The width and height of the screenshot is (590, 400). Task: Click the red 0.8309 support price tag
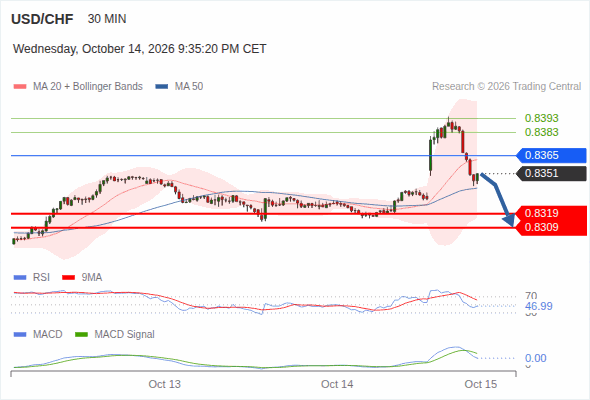[x=551, y=227]
